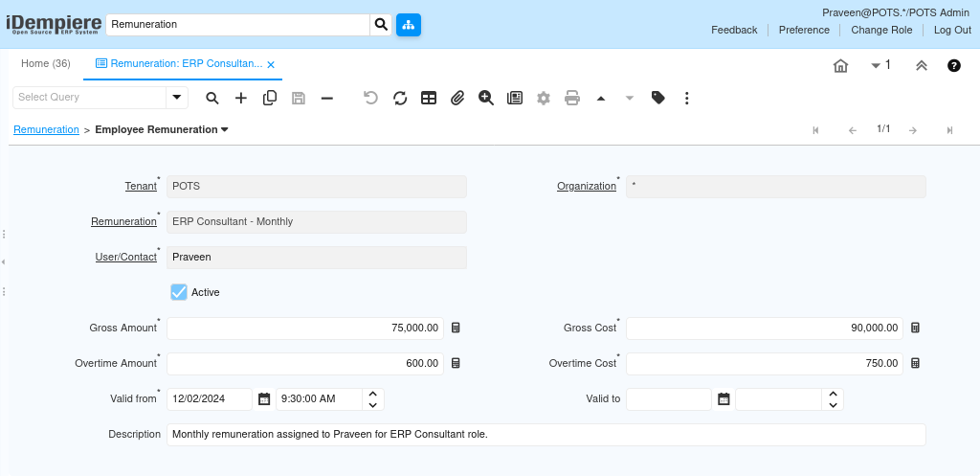
Task: Refresh the record with circular arrows
Action: 400,99
